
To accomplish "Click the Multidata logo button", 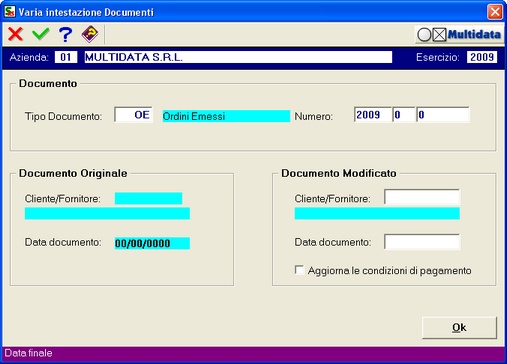I will [x=459, y=34].
